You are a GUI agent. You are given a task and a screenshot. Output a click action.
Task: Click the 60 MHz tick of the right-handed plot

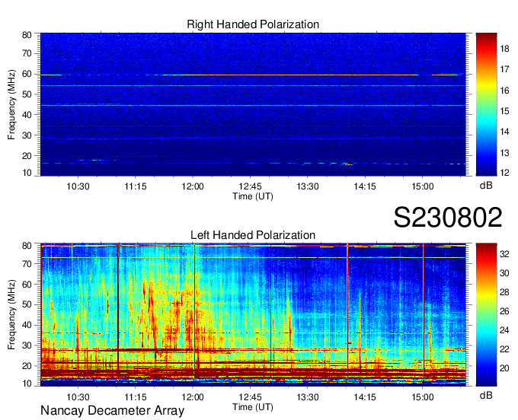[27, 75]
